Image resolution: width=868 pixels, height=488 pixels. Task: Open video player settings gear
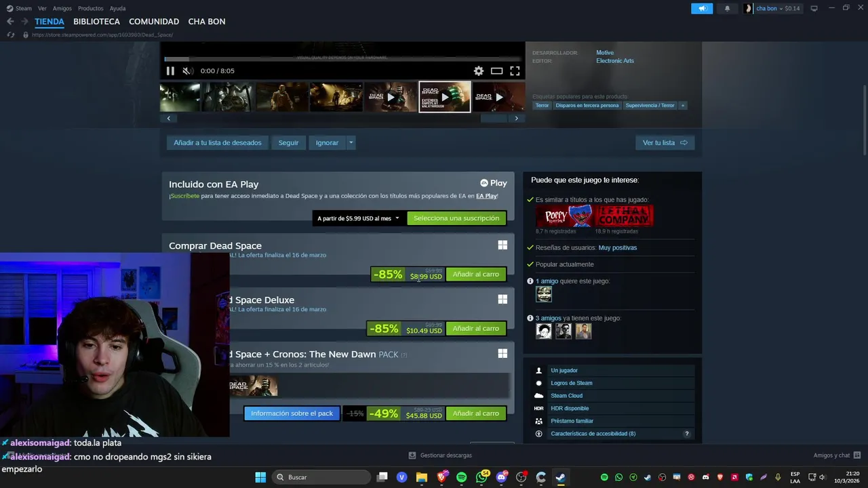tap(479, 70)
